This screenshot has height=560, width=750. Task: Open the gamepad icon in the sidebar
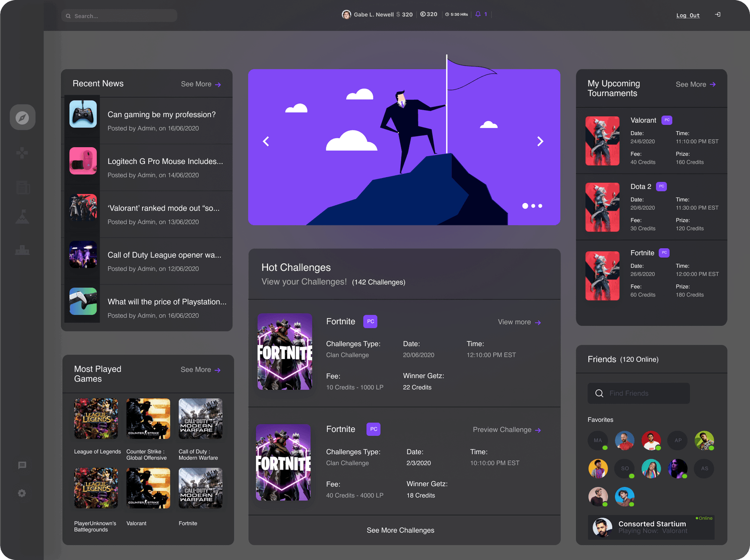22,153
